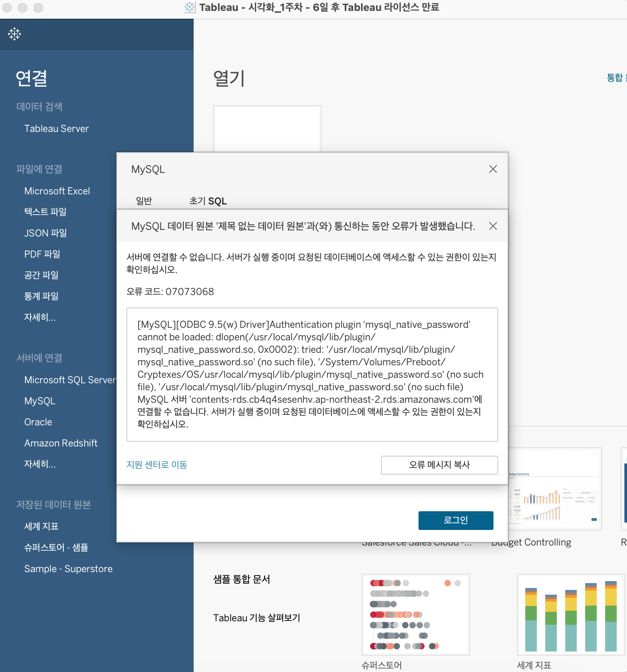Open the blank recent workbook thumbnail

tap(267, 129)
